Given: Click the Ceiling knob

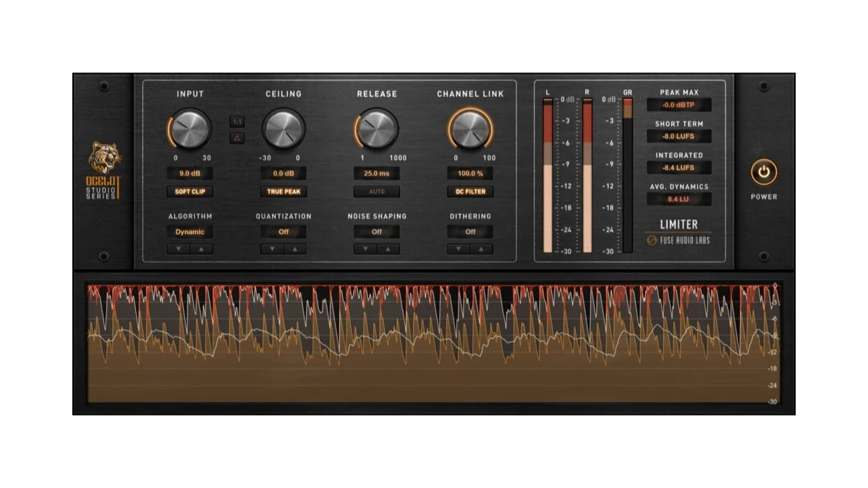Looking at the screenshot, I should click(284, 129).
